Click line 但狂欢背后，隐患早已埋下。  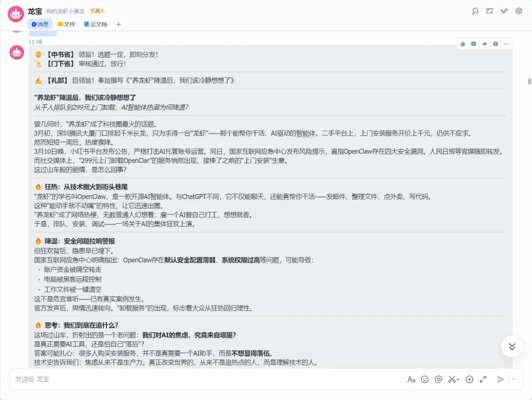click(x=74, y=251)
